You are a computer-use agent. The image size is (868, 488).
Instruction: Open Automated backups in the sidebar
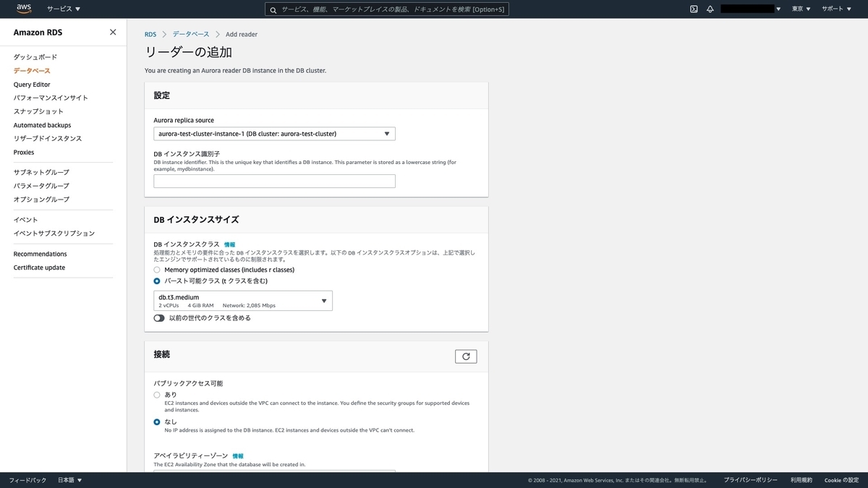42,125
